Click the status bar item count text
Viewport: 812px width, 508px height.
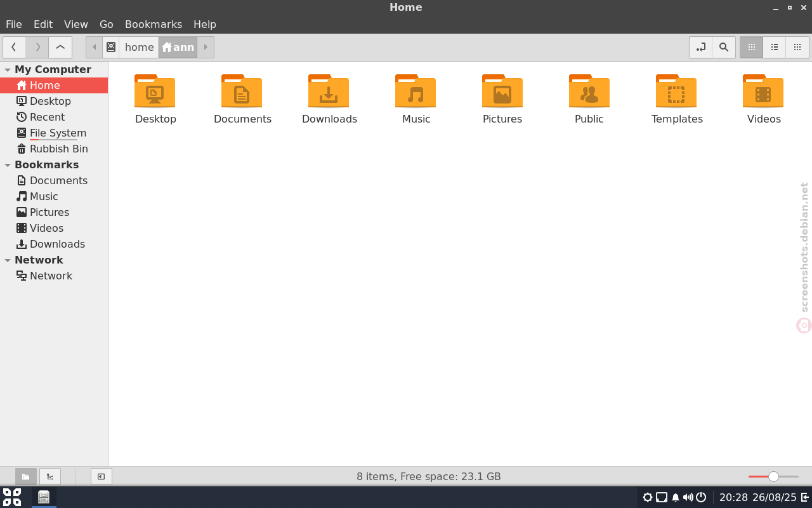tap(429, 476)
